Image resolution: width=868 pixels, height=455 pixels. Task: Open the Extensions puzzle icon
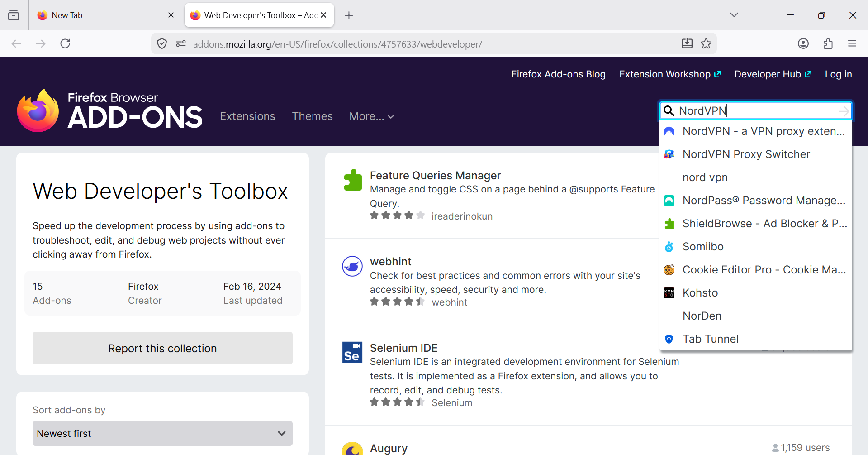(828, 44)
